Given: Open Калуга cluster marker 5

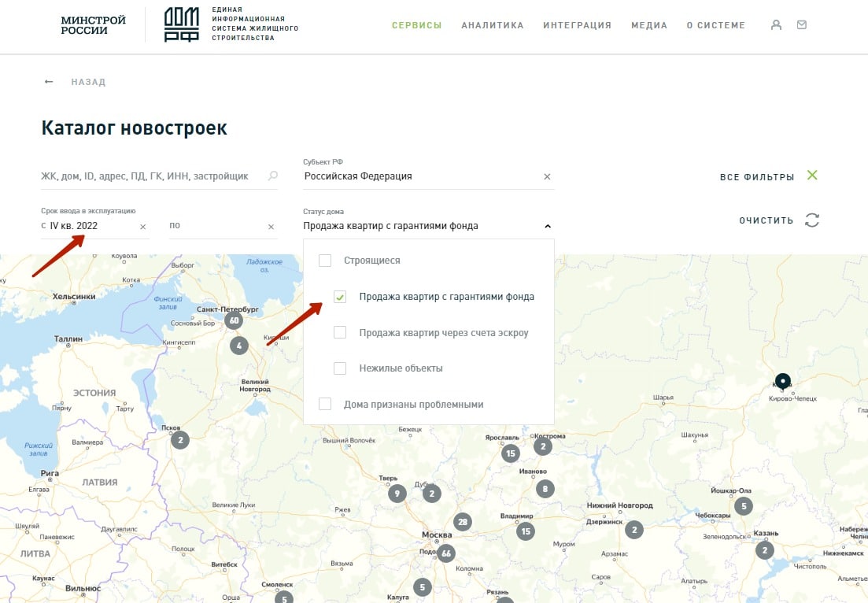Looking at the screenshot, I should [423, 587].
